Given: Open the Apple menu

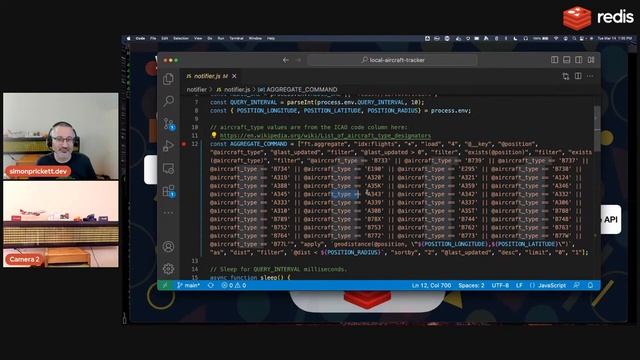Looking at the screenshot, I should 128,38.
